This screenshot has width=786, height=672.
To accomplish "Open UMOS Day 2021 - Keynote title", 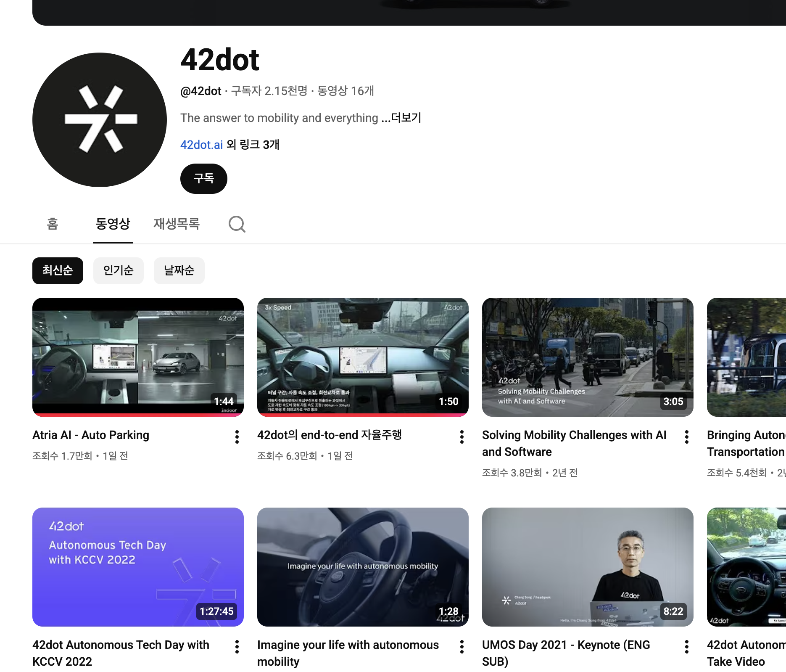I will (566, 653).
